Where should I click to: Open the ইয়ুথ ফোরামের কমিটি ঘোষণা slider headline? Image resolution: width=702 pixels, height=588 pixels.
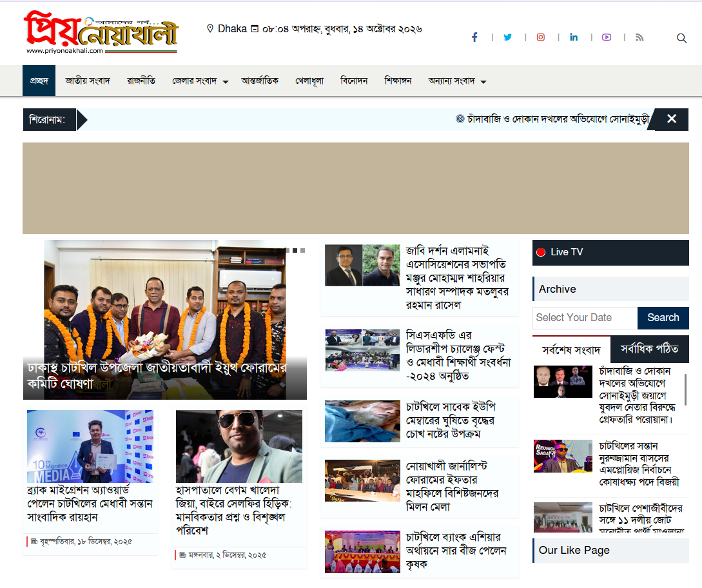[157, 376]
